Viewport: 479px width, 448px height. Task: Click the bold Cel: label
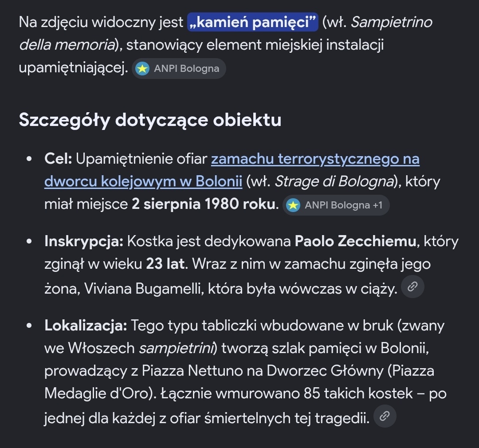58,159
